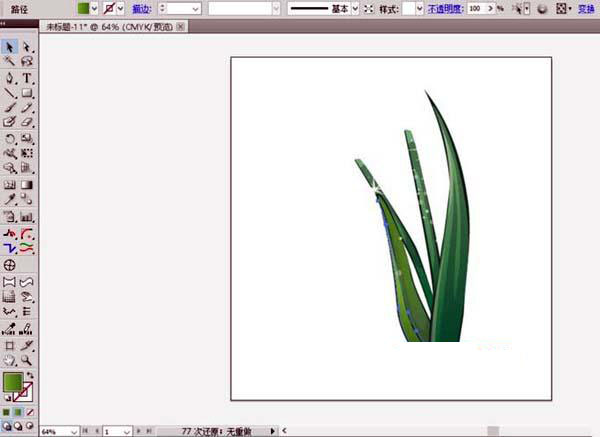Viewport: 600px width, 437px height.
Task: Set the paint mode to None
Action: coord(29,411)
